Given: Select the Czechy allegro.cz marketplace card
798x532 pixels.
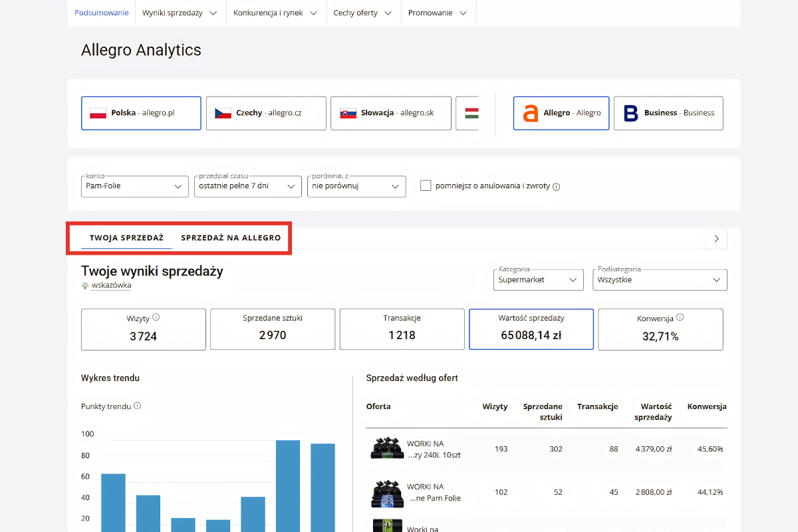Looking at the screenshot, I should tap(266, 113).
